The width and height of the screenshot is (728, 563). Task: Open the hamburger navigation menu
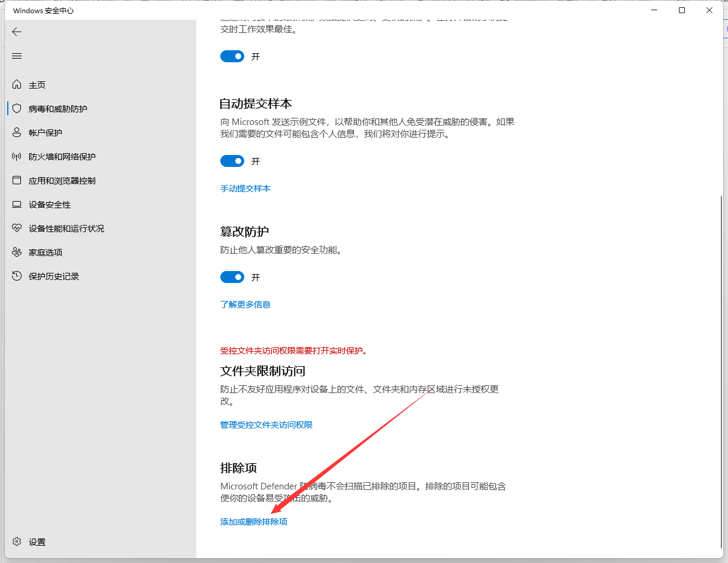17,56
